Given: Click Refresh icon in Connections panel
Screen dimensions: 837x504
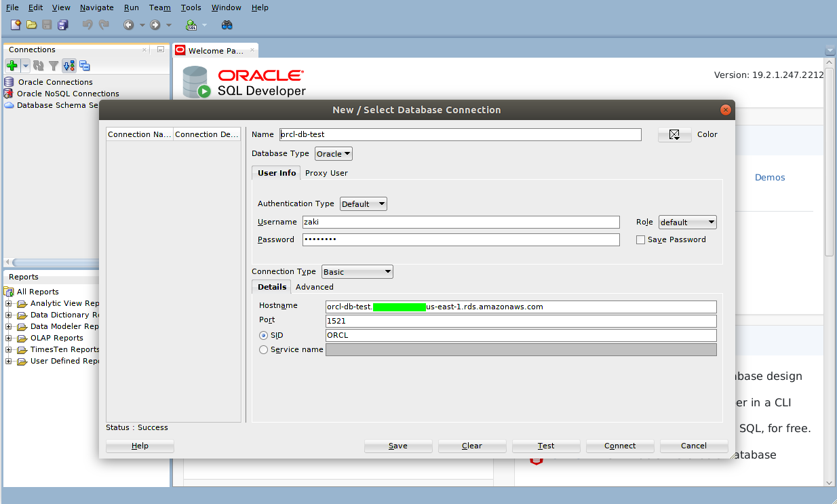Looking at the screenshot, I should tap(39, 66).
